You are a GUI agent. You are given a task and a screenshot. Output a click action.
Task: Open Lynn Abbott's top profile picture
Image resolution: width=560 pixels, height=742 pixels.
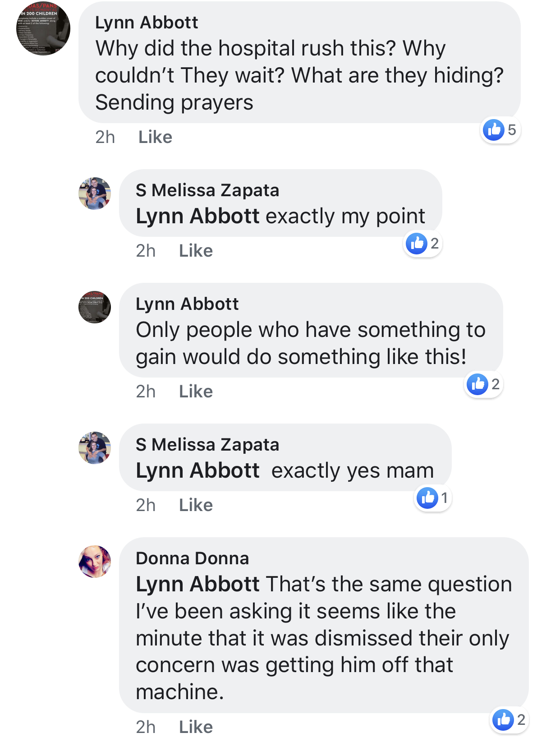[x=43, y=28]
